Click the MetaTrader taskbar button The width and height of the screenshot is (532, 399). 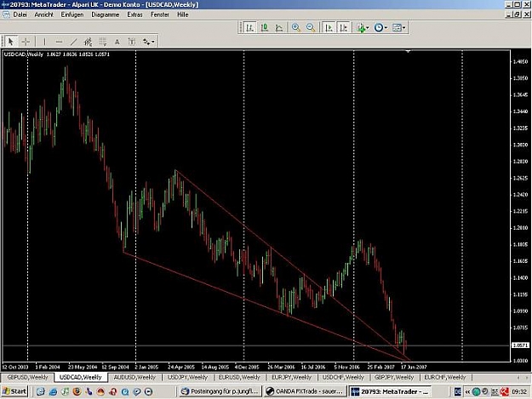(390, 391)
